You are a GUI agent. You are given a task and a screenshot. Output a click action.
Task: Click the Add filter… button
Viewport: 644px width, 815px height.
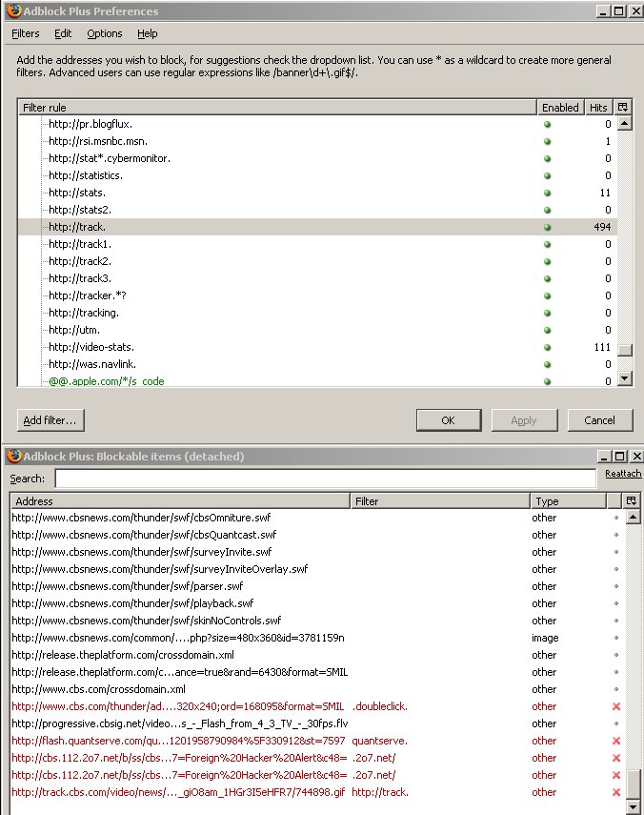(50, 420)
